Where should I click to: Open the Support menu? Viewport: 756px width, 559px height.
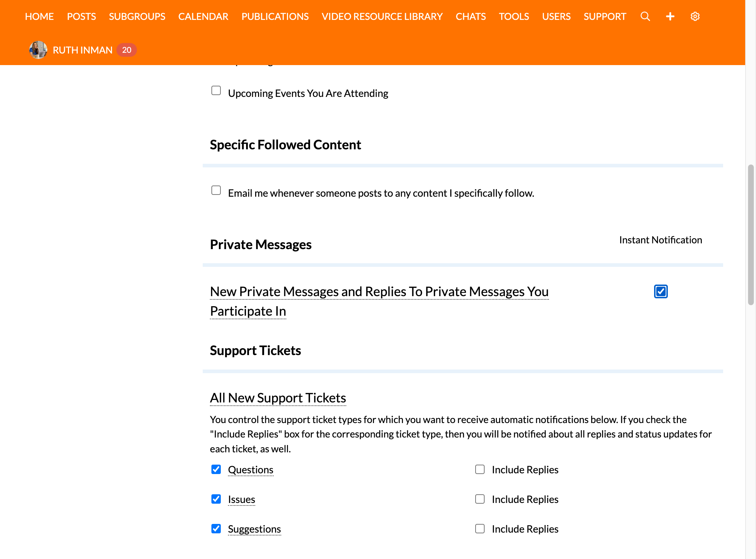pyautogui.click(x=605, y=16)
